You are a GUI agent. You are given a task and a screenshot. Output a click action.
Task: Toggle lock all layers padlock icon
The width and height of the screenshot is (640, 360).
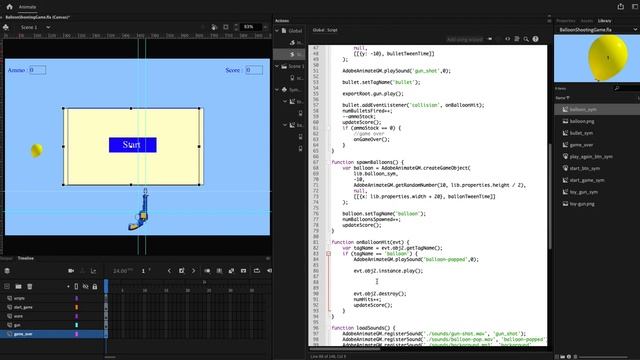(95, 287)
